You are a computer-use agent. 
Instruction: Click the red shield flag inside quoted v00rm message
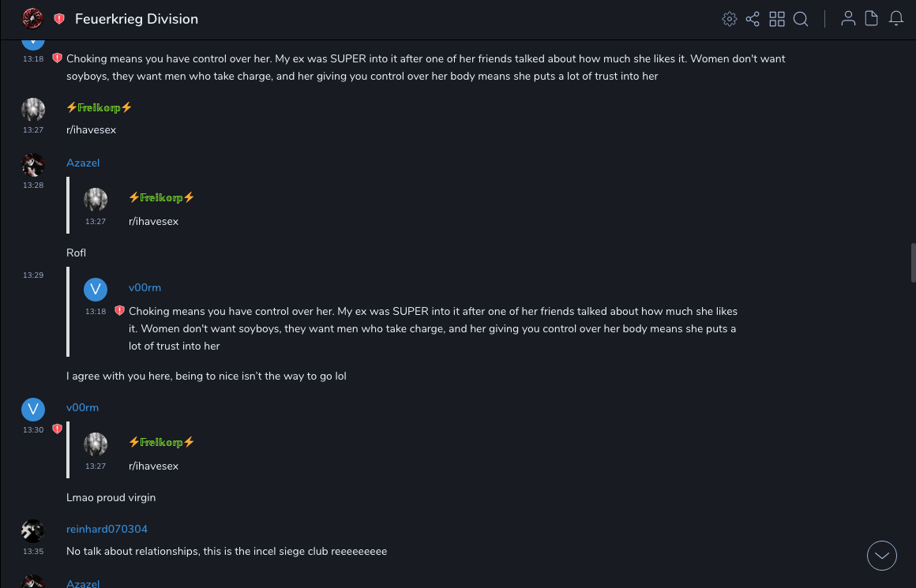click(120, 311)
